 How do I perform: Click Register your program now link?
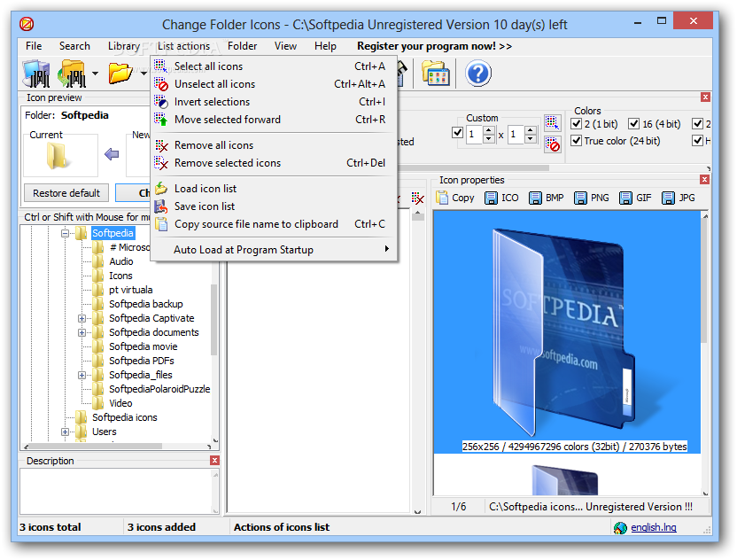(434, 46)
